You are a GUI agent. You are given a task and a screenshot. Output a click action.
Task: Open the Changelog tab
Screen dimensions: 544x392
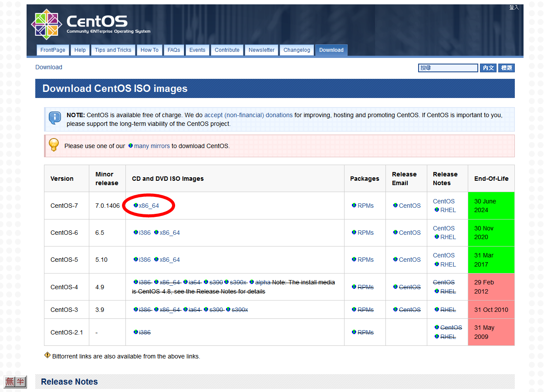[297, 50]
